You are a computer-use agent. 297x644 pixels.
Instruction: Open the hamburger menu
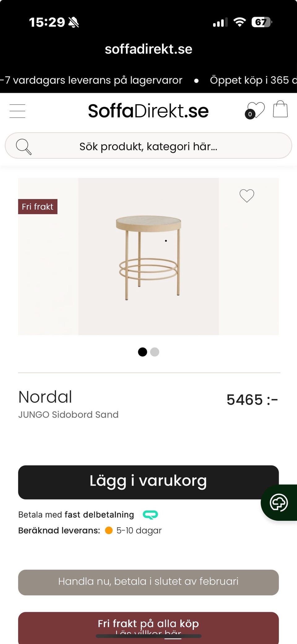click(x=17, y=111)
